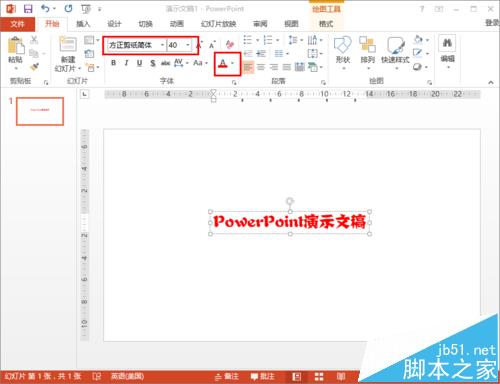Click the Save icon in quick access toolbar
Image resolution: width=500 pixels, height=384 pixels.
[28, 9]
